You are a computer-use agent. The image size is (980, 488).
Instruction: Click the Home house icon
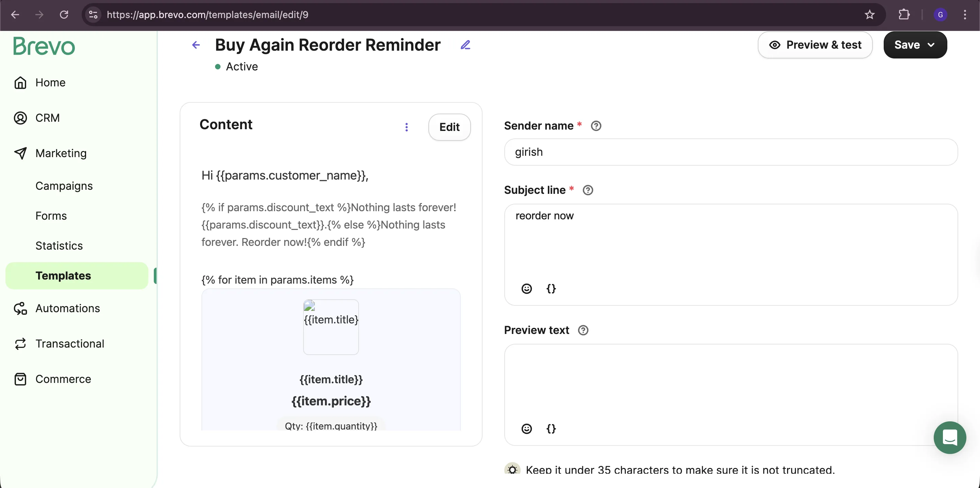pyautogui.click(x=20, y=83)
